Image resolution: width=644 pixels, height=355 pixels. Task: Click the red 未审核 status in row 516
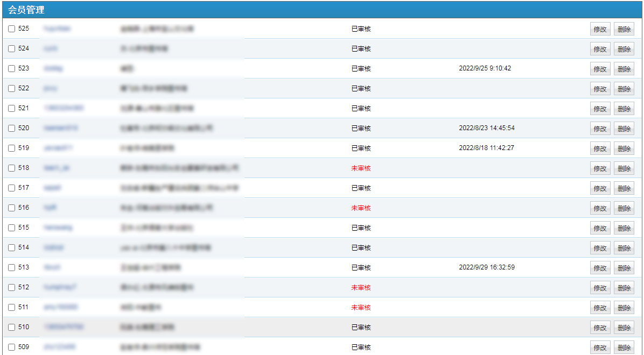click(x=361, y=208)
